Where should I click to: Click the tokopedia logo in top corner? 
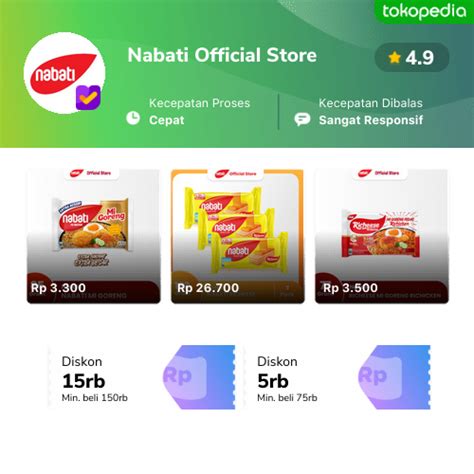point(424,12)
